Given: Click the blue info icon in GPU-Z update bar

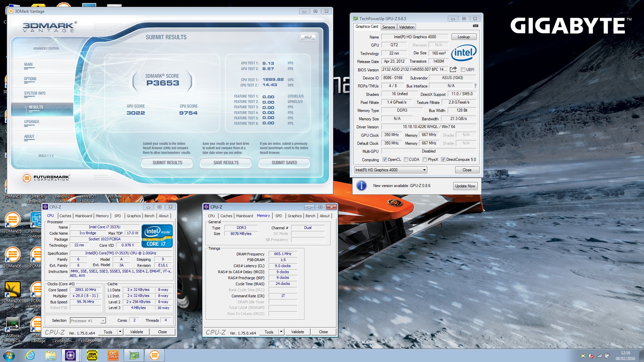Looking at the screenshot, I should click(361, 186).
